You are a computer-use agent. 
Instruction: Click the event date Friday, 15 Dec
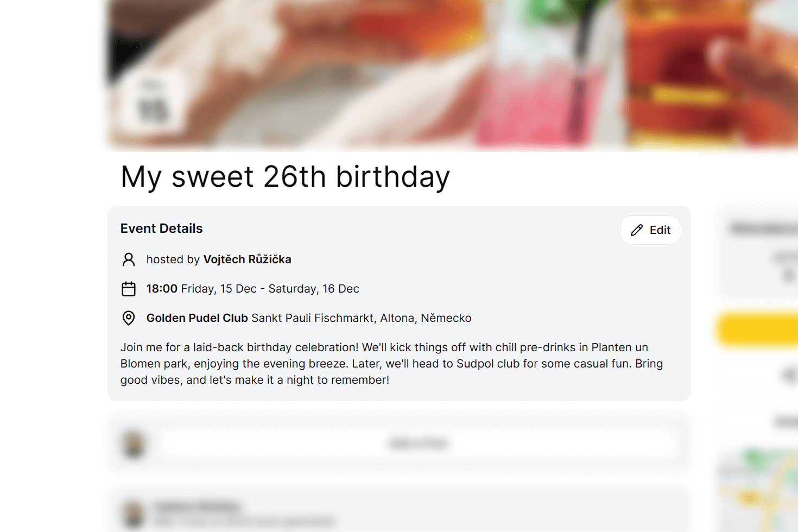point(219,289)
